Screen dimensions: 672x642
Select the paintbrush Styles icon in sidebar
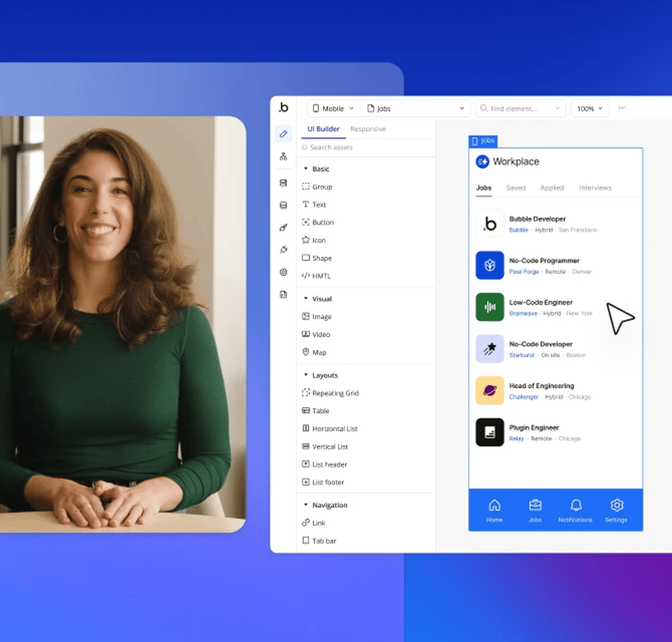point(283,228)
